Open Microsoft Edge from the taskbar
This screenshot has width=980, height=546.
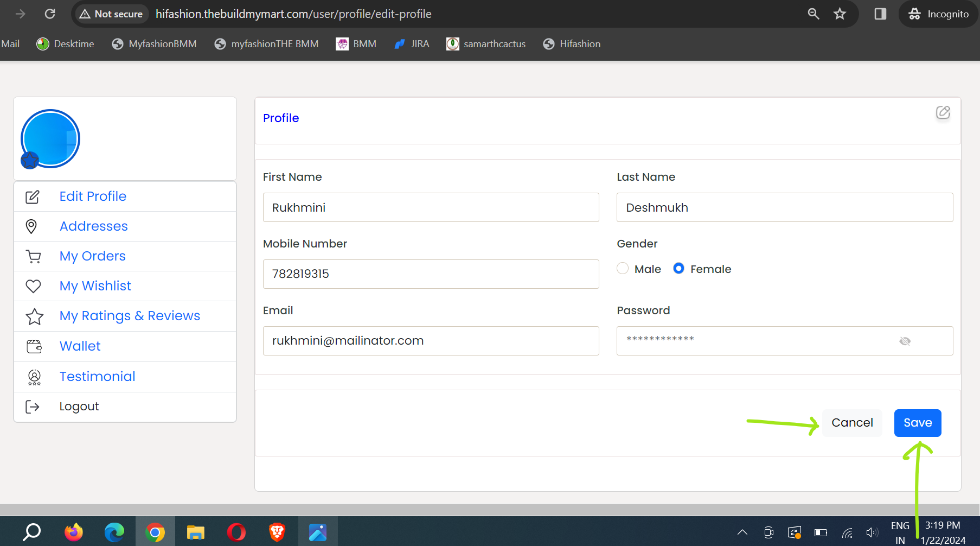[114, 532]
